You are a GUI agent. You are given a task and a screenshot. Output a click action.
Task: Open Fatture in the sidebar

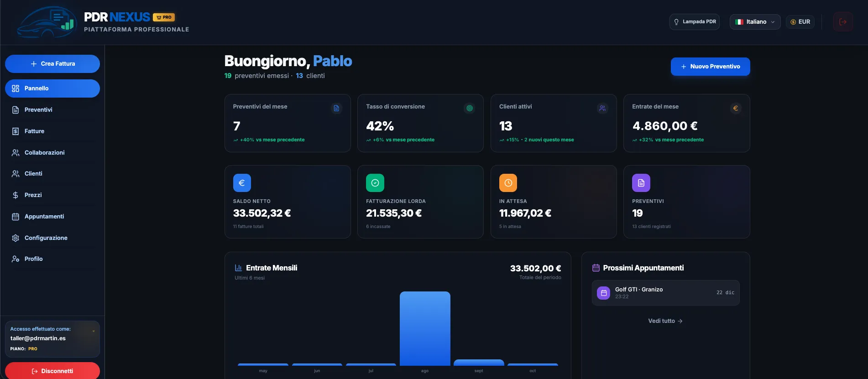click(x=52, y=131)
